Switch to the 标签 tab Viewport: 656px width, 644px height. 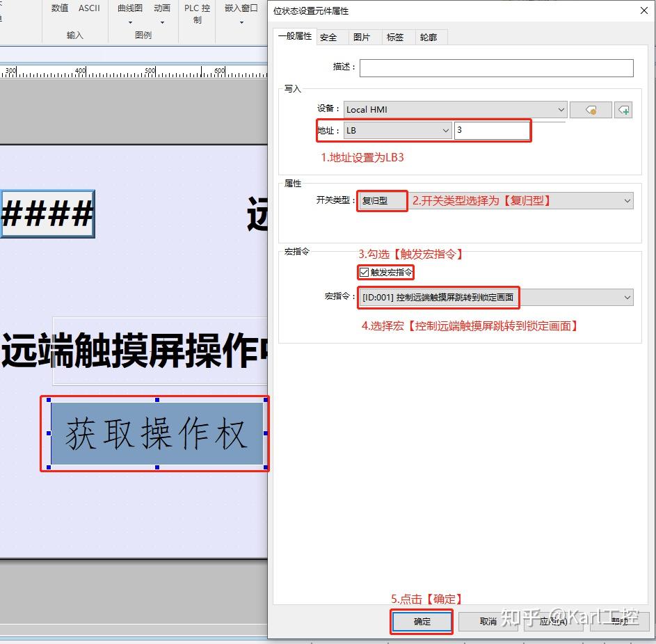[x=396, y=37]
